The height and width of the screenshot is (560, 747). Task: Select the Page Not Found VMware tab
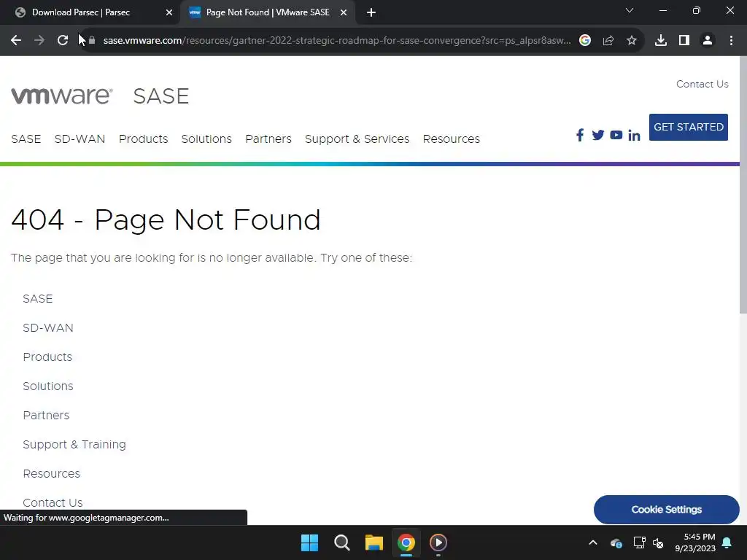click(267, 12)
